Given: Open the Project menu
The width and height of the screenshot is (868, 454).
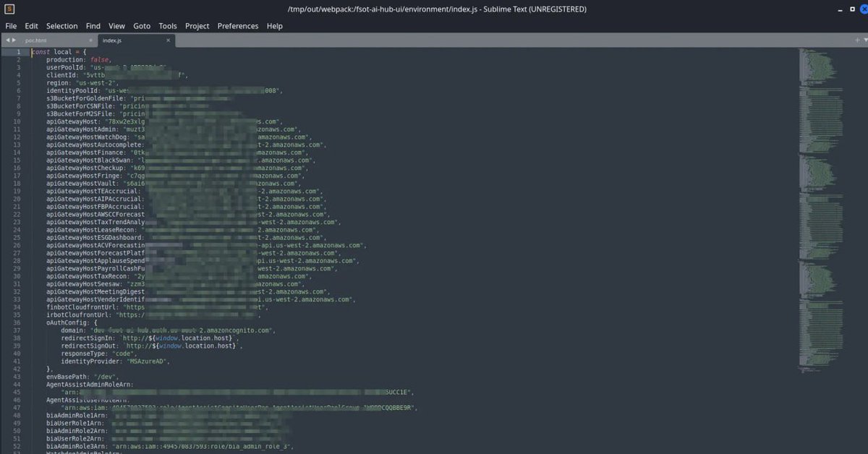Looking at the screenshot, I should (x=197, y=26).
